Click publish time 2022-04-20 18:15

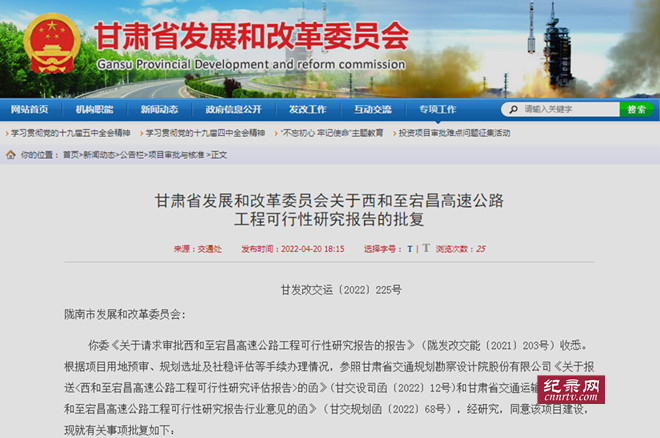tap(293, 249)
